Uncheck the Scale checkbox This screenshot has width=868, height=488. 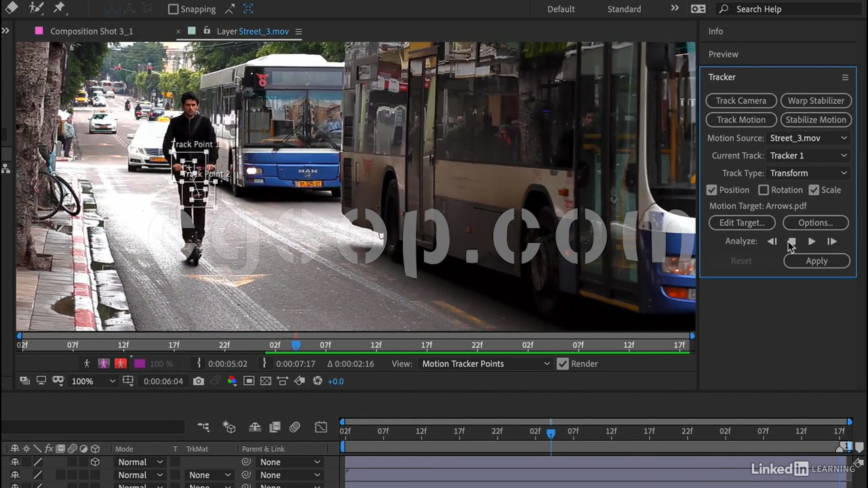814,190
